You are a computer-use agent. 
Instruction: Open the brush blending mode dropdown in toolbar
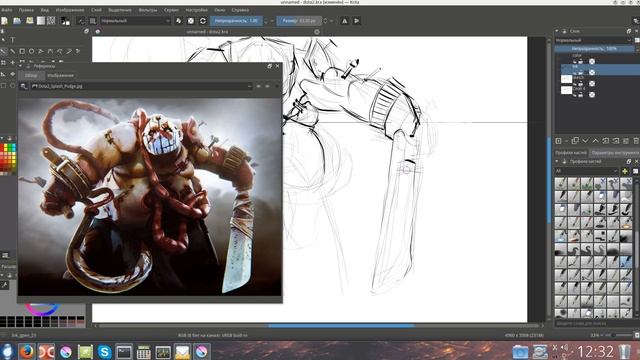[135, 21]
